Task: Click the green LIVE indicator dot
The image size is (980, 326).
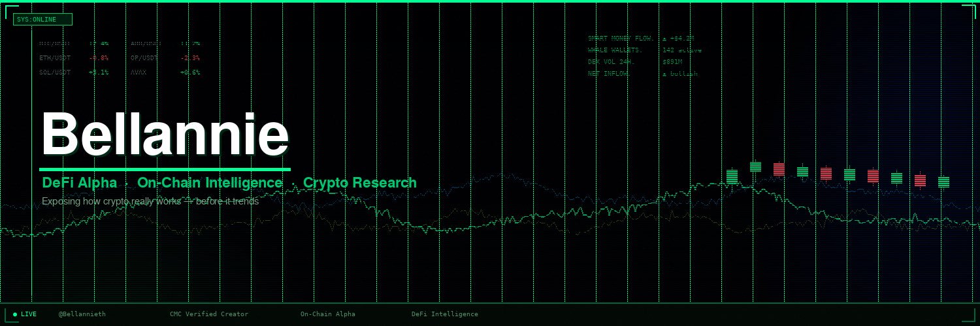Action: coord(15,314)
